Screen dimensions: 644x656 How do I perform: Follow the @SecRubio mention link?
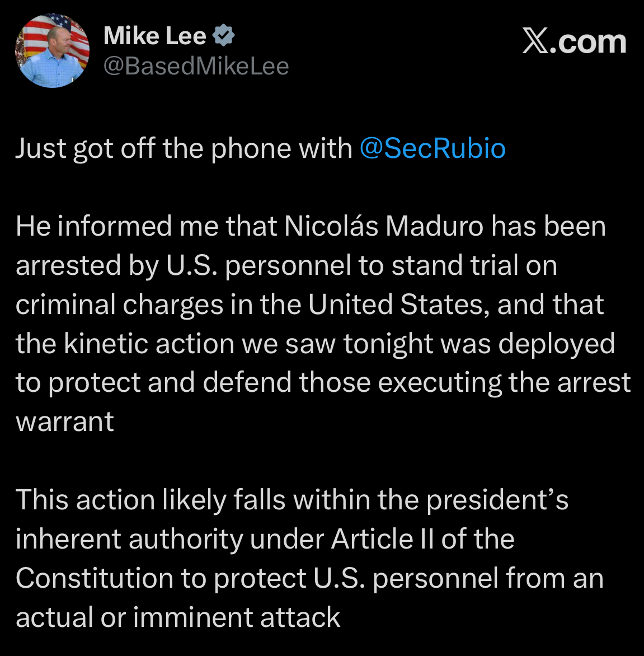(433, 148)
